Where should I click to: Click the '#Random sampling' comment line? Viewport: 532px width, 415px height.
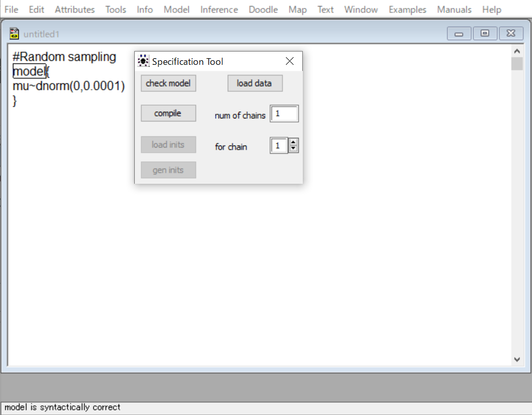[64, 57]
